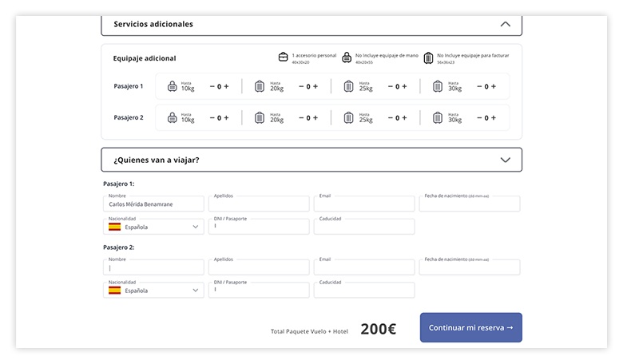Click Pasajero 1 10kg bag icon
Image resolution: width=623 pixels, height=364 pixels.
click(172, 86)
